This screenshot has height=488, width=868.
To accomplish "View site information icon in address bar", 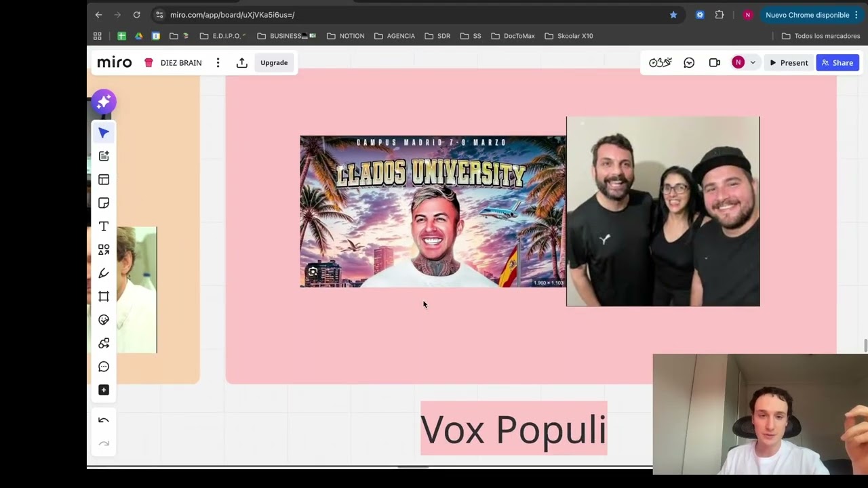I will pos(159,15).
